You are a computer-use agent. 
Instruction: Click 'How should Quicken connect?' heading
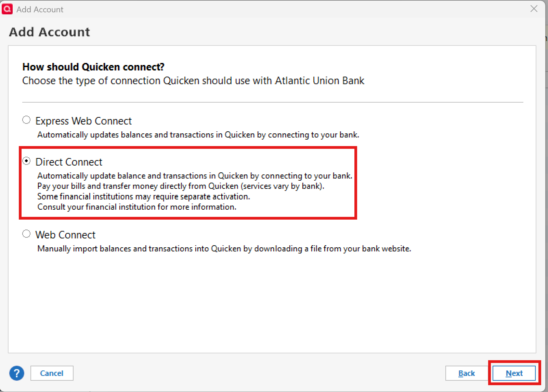tap(93, 67)
